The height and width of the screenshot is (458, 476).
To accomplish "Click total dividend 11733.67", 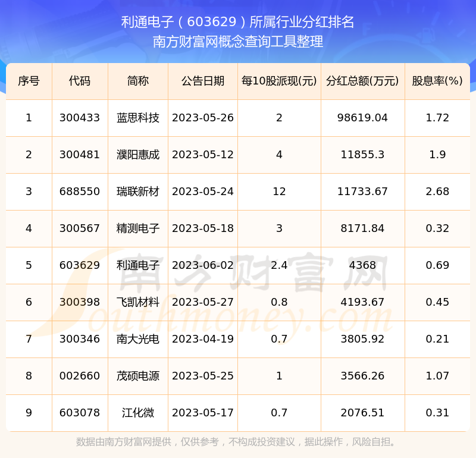I will click(362, 192).
